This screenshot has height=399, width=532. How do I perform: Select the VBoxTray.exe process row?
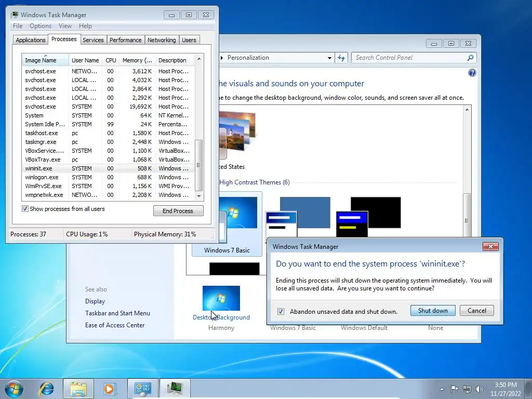(x=108, y=159)
